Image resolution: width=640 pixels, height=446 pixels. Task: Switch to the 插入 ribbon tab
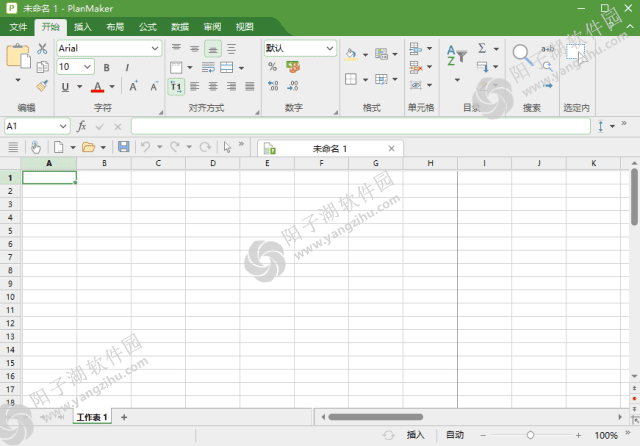pyautogui.click(x=82, y=27)
